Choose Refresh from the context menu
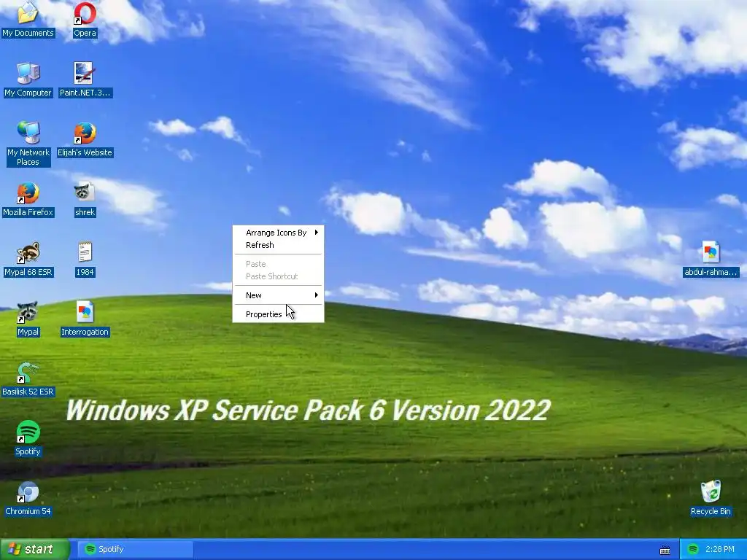 pyautogui.click(x=278, y=245)
